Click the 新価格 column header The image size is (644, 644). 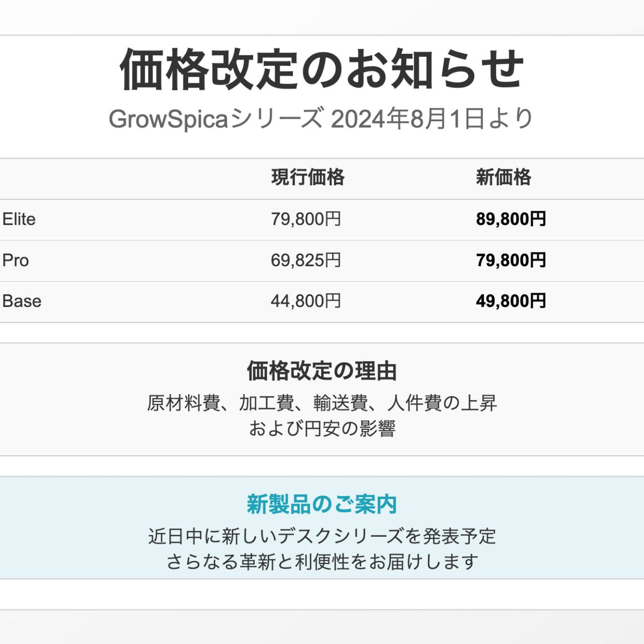[503, 177]
